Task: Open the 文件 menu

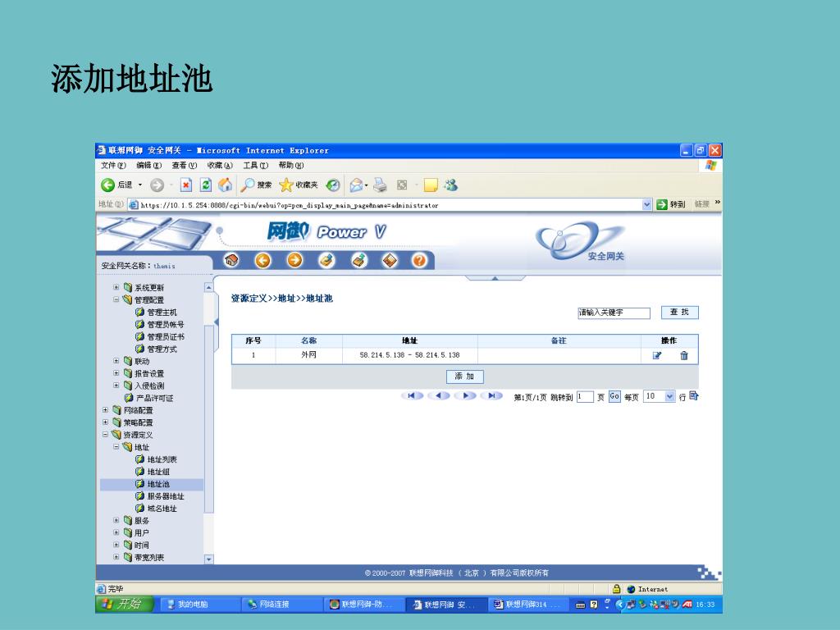Action: pos(113,165)
